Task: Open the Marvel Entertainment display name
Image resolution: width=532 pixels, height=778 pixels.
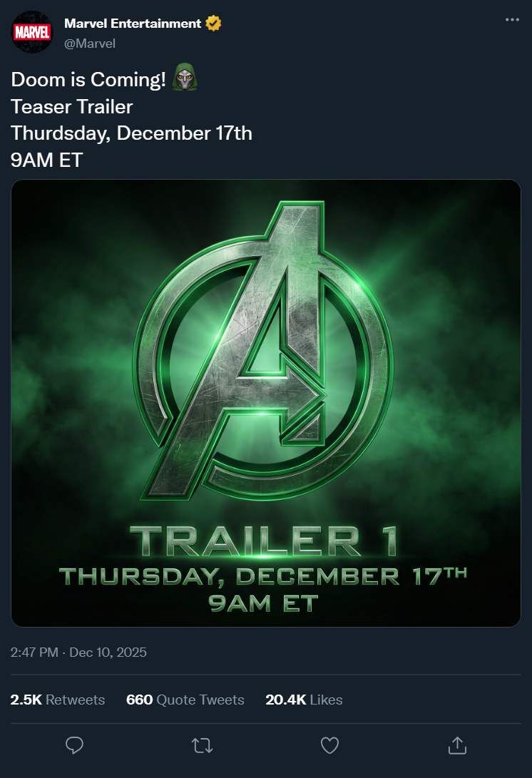Action: 133,24
